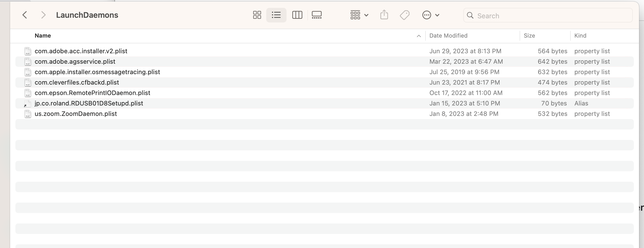Click date Jun 23, 2021 at 8:17 PM
Viewport: 644px width, 248px height.
coord(465,82)
